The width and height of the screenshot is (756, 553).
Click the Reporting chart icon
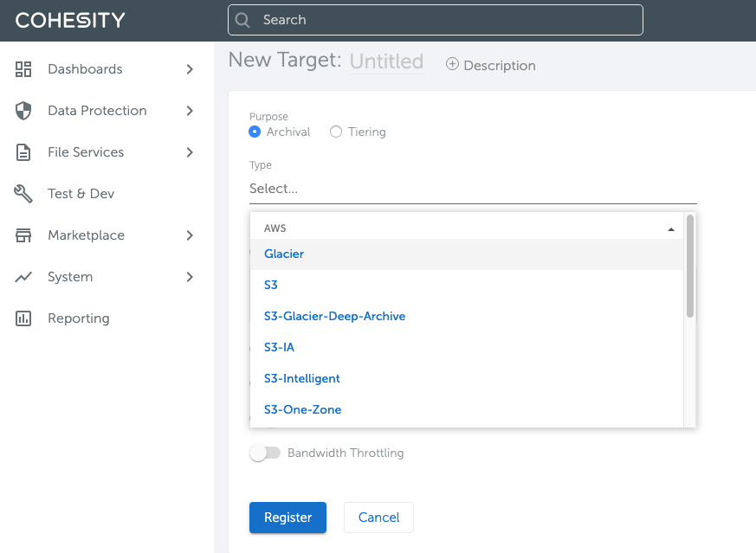23,318
